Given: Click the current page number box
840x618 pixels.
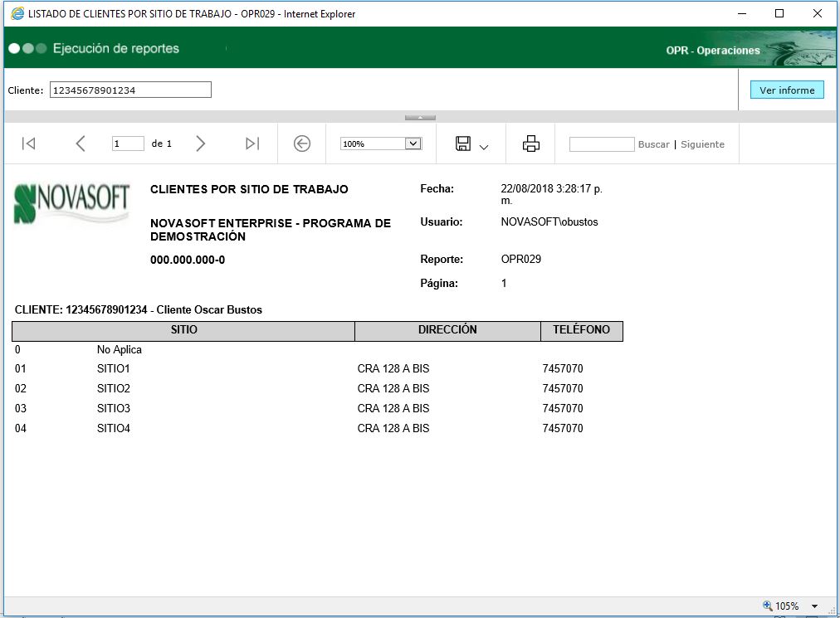Looking at the screenshot, I should (128, 144).
